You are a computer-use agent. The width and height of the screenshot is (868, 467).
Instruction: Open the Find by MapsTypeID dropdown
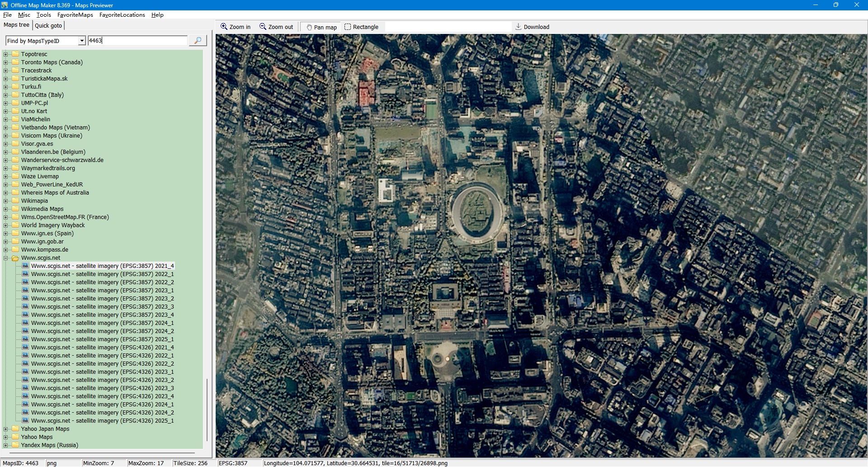[x=82, y=41]
